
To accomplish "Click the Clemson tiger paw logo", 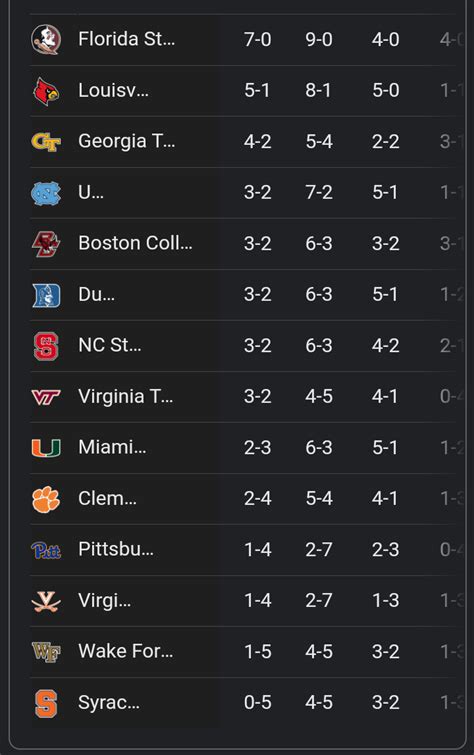I will 46,499.
